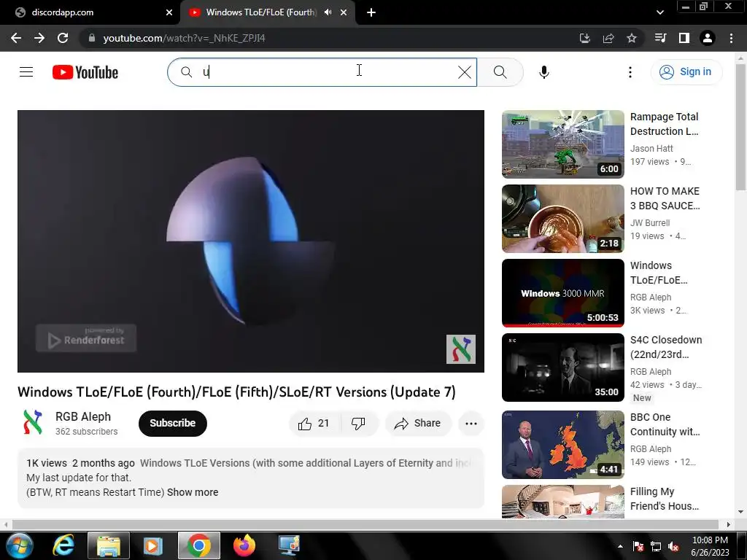Close the discordapp.com tab
The height and width of the screenshot is (560, 747).
169,12
